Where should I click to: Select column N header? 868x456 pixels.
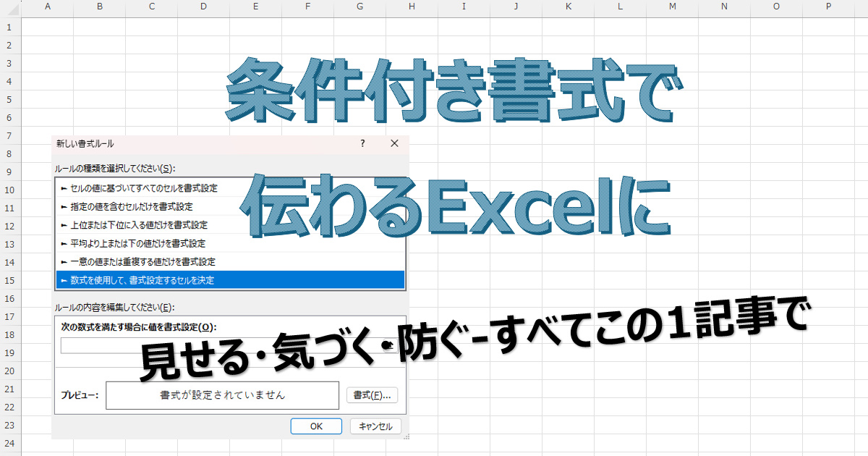coord(725,7)
